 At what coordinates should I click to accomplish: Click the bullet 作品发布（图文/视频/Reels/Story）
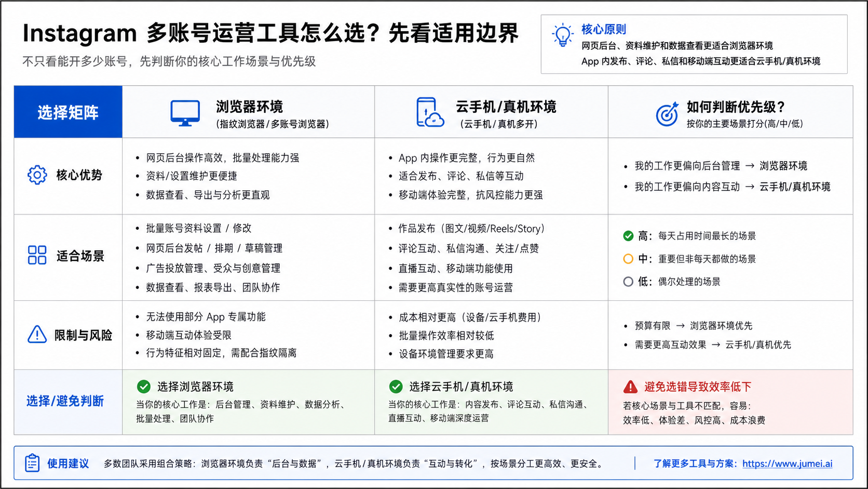[x=471, y=229]
